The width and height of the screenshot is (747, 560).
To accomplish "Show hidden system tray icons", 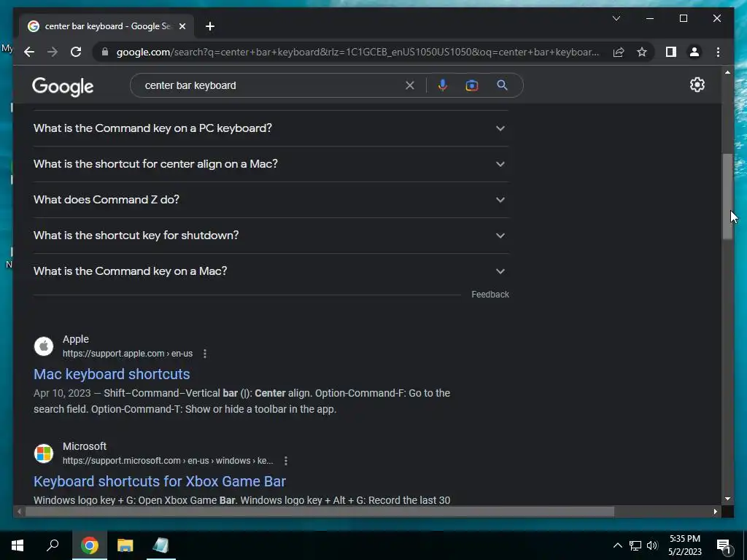I will click(x=617, y=545).
